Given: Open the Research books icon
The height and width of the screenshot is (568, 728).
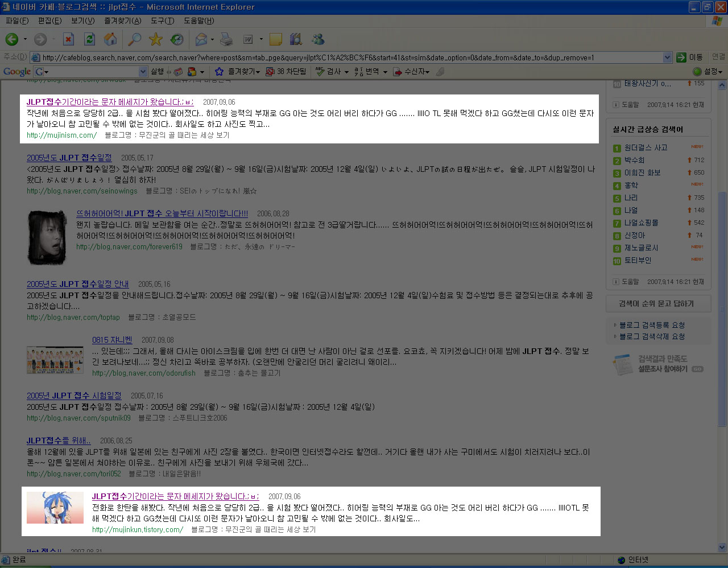Looking at the screenshot, I should [x=296, y=39].
